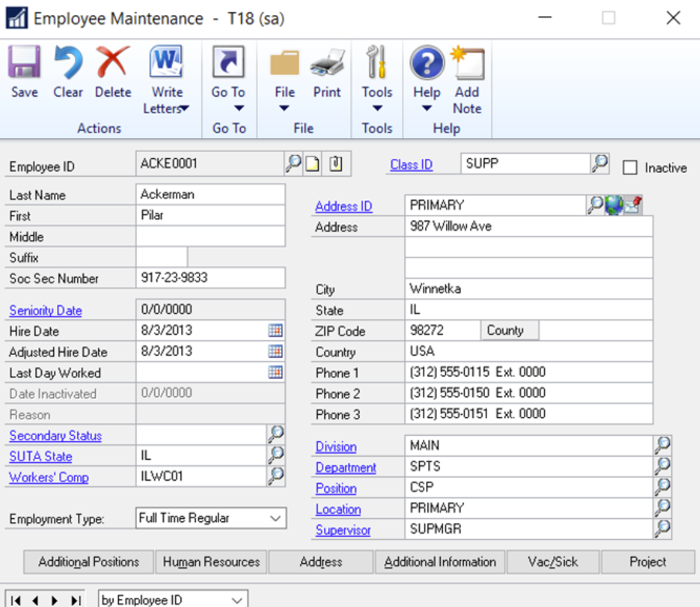Open the Additional Information button
Screen dimensions: 700x607
(x=440, y=562)
